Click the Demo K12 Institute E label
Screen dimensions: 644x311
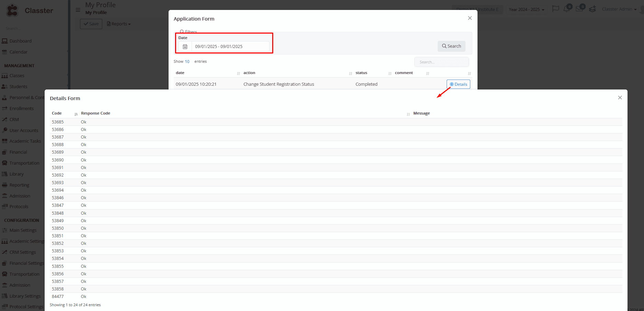coord(478,9)
